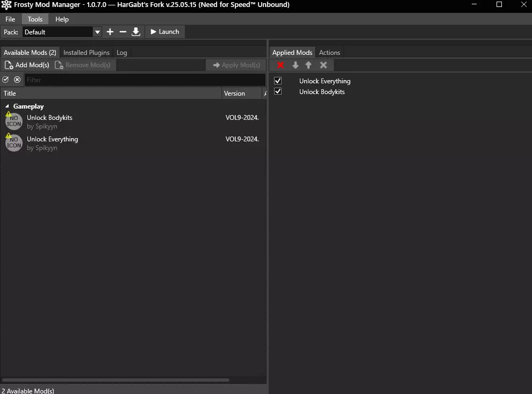Import pack with the download arrow icon
Screen dimensions: 532x394
pos(136,32)
